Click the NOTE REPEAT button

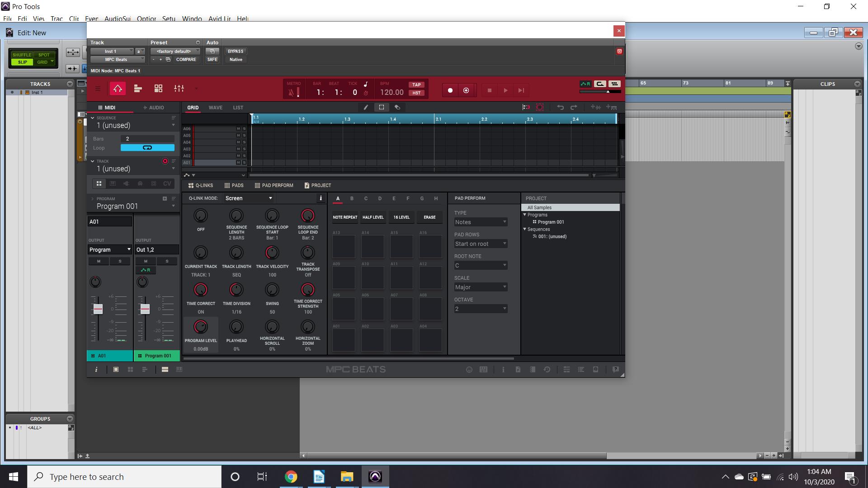click(345, 217)
